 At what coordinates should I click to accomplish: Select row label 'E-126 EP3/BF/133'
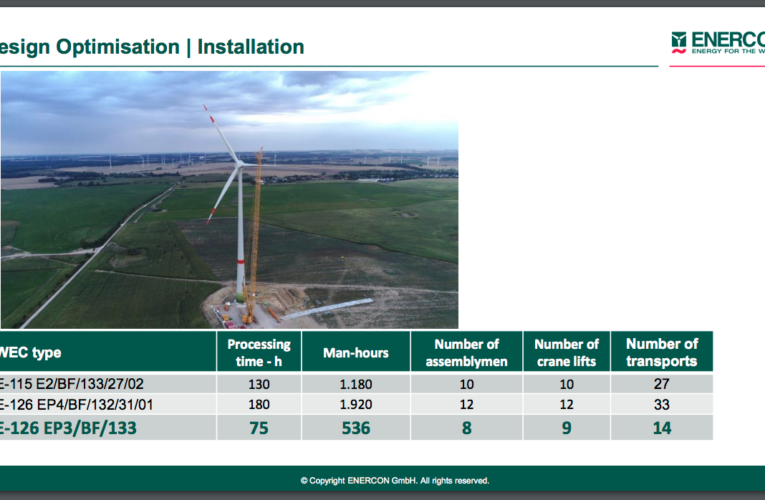68,428
